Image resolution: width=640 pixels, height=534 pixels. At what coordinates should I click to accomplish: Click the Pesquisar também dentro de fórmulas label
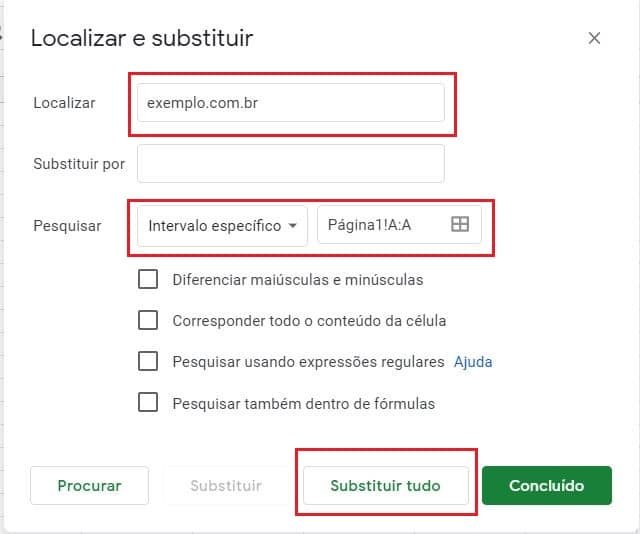click(304, 404)
